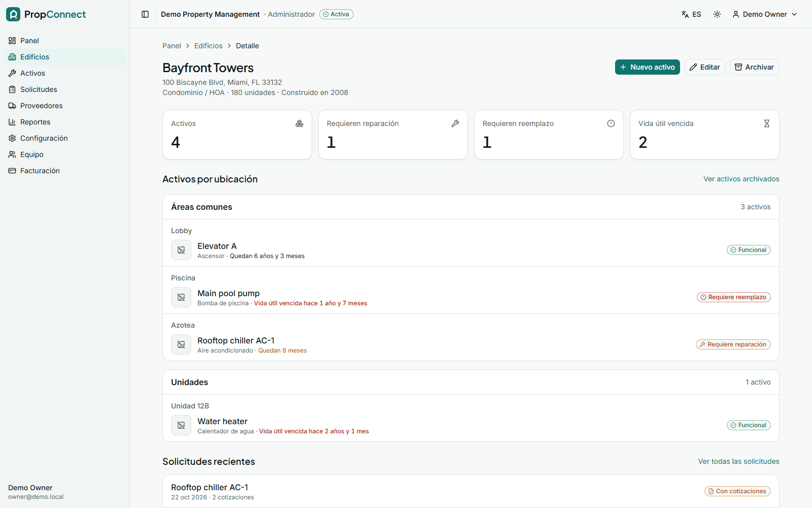The height and width of the screenshot is (508, 812).
Task: Go to Panel in the sidebar
Action: 64,41
